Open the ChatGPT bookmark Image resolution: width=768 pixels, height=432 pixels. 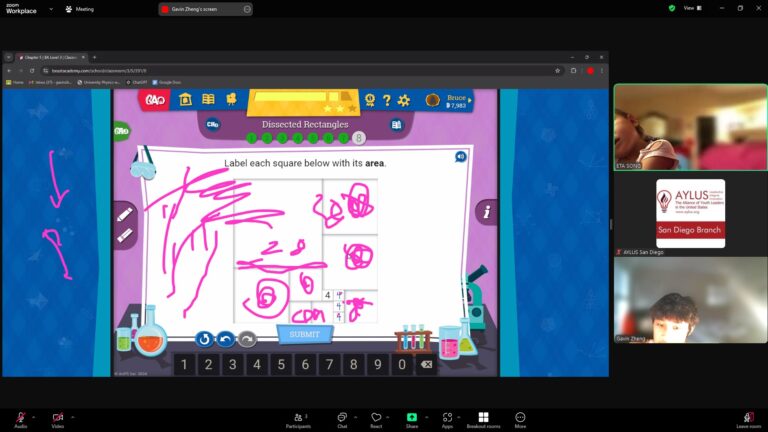click(137, 82)
